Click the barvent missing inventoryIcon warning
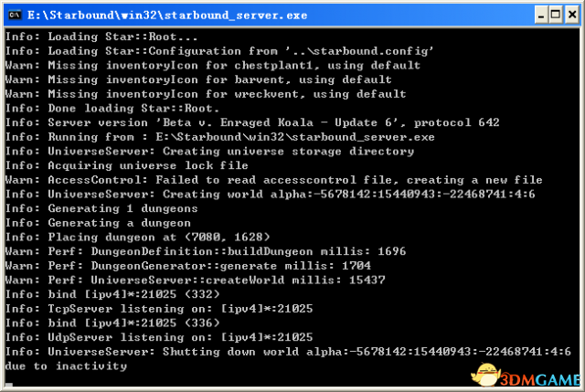The height and width of the screenshot is (392, 585). click(x=198, y=79)
